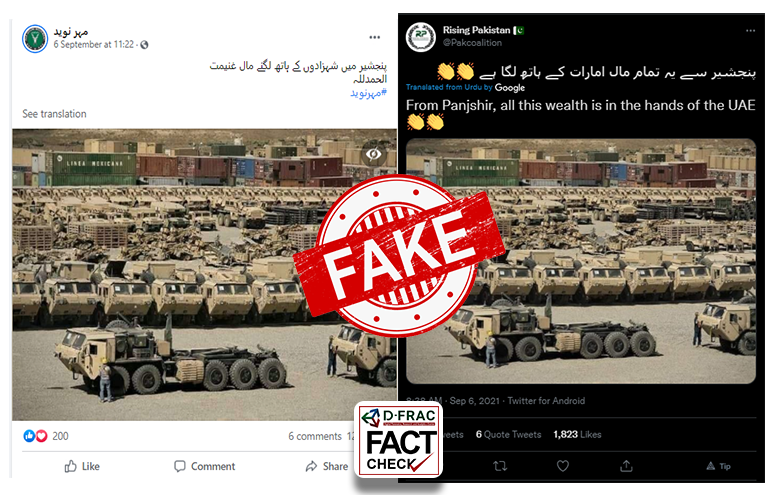
Task: Like the Facebook post
Action: (82, 466)
